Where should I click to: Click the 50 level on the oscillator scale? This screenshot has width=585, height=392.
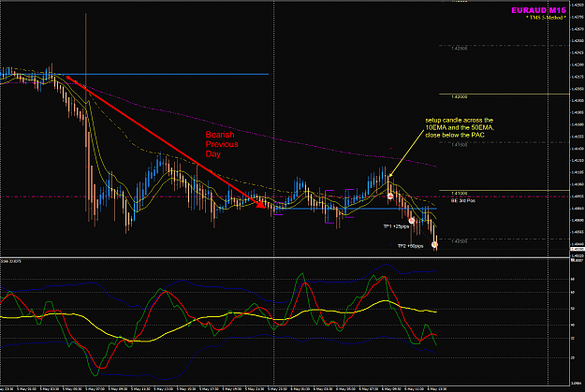[573, 309]
